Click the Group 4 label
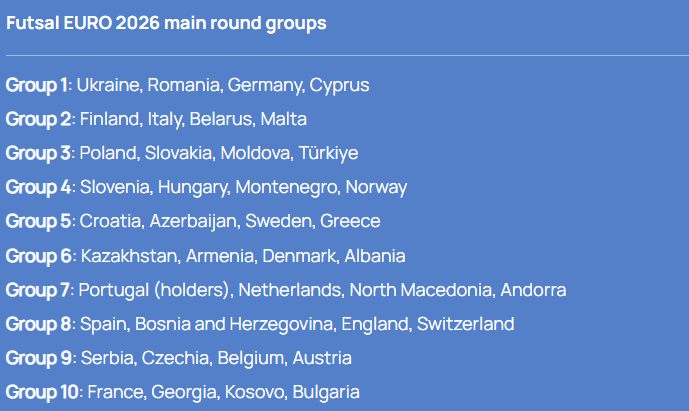689x411 pixels. (39, 187)
